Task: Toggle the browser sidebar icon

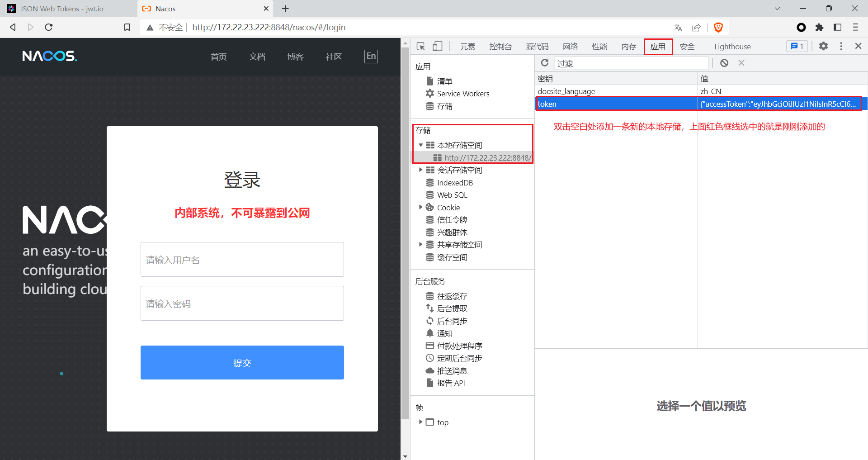Action: tap(837, 28)
